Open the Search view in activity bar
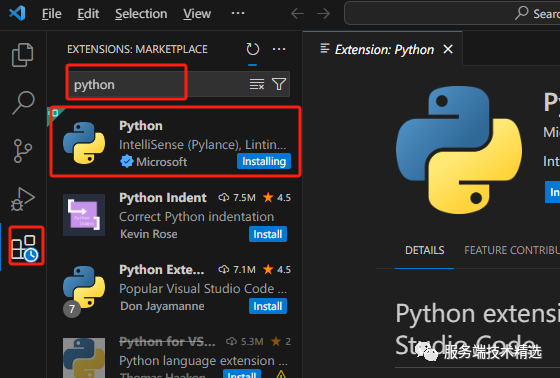This screenshot has width=560, height=378. [23, 103]
